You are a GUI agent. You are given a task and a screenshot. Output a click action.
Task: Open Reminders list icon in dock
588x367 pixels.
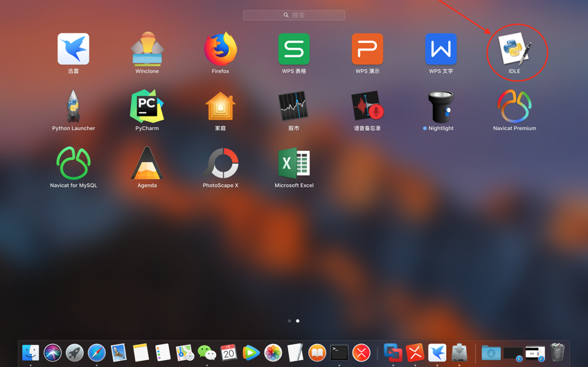tap(163, 352)
